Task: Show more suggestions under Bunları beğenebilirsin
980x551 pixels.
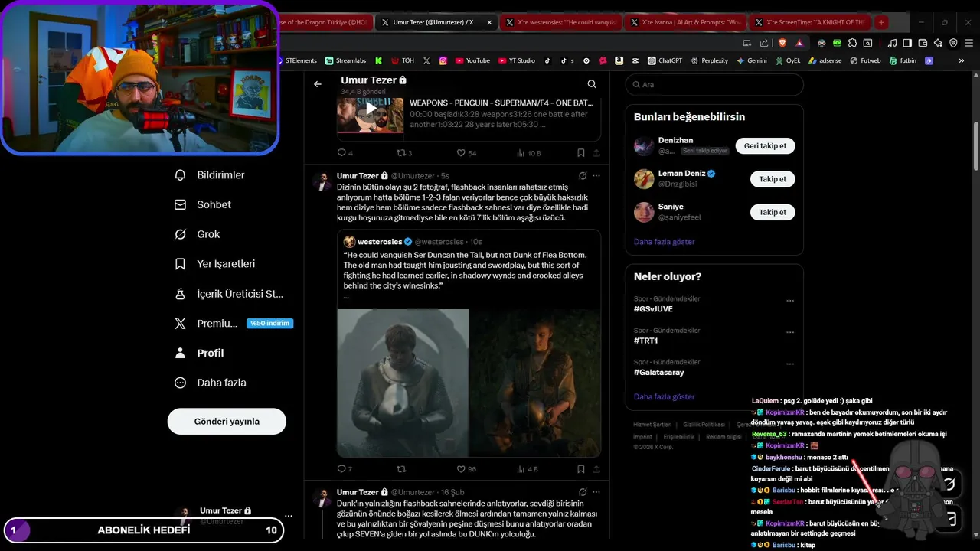Action: [x=664, y=242]
